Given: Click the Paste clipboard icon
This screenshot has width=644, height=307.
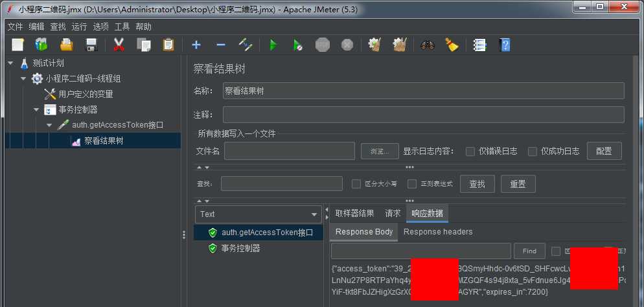Looking at the screenshot, I should [x=168, y=44].
